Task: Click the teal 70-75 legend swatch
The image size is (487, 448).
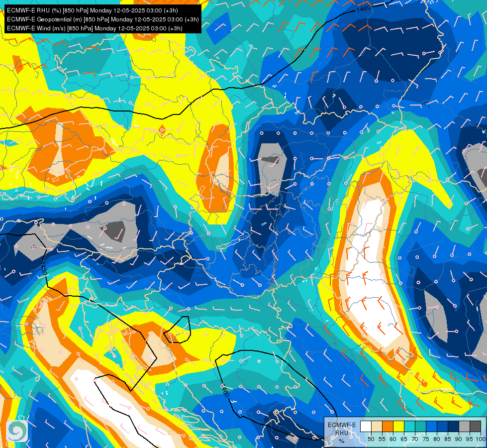Action: pyautogui.click(x=420, y=426)
